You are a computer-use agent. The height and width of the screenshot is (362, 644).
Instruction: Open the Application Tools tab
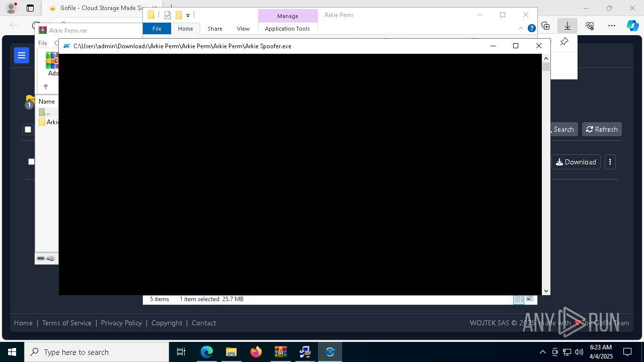tap(287, 29)
